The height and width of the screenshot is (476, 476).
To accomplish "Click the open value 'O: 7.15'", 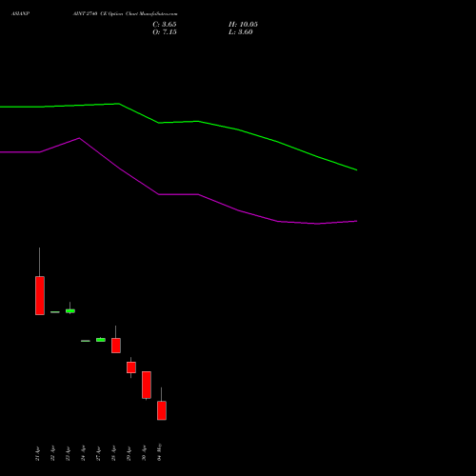I will 165,32.
